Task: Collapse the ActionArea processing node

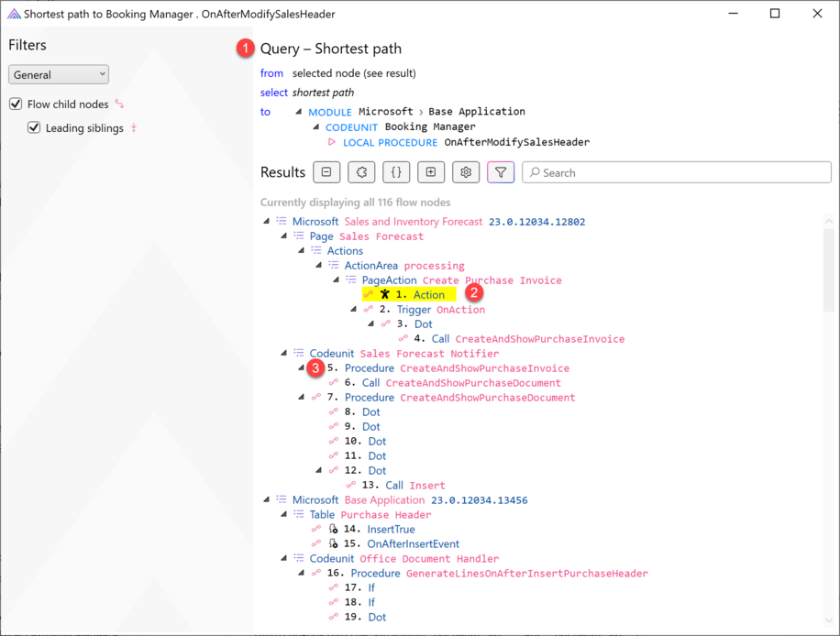Action: (x=319, y=265)
